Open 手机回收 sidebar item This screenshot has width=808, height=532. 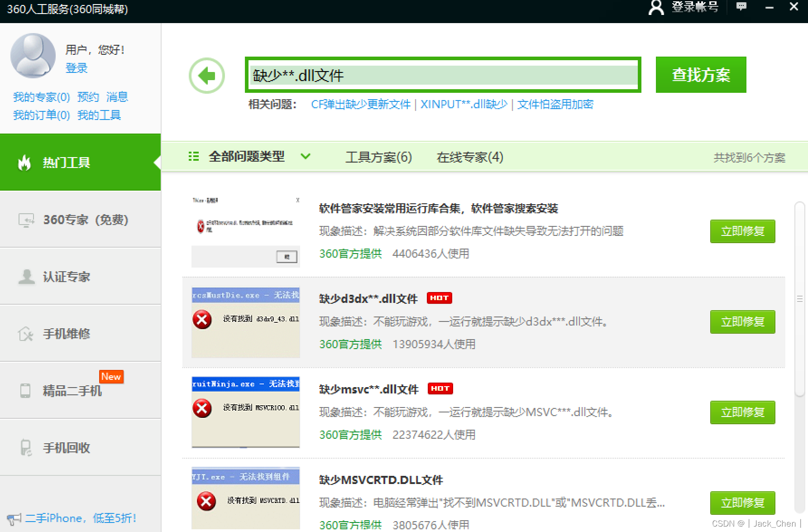point(81,448)
